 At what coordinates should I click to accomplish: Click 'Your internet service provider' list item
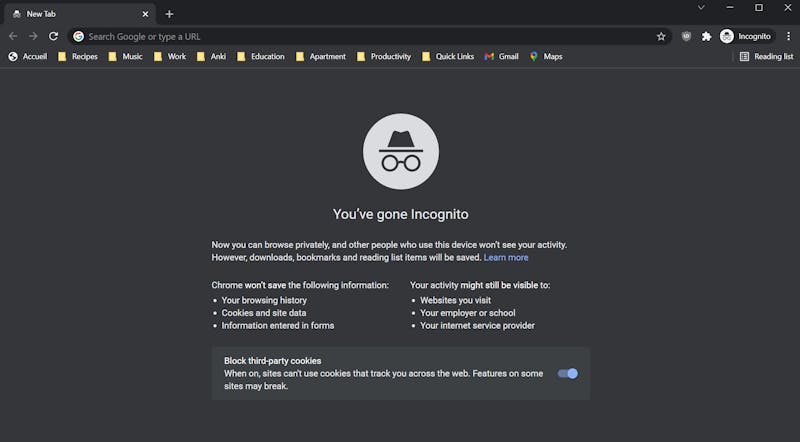pos(478,326)
